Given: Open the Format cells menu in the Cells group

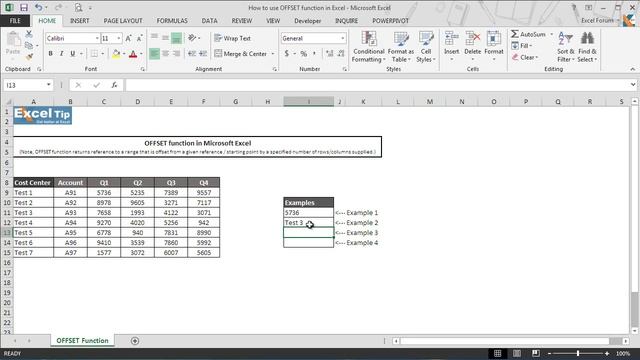Looking at the screenshot, I should tap(493, 47).
